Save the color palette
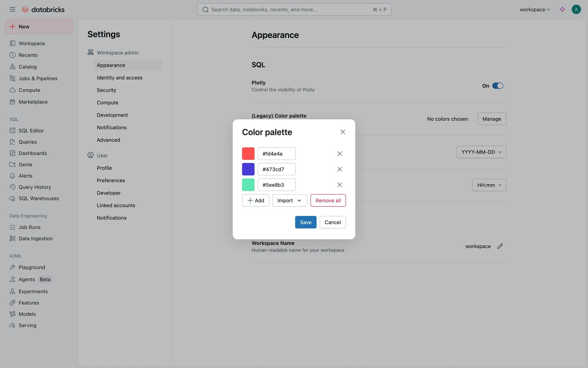 pos(305,222)
